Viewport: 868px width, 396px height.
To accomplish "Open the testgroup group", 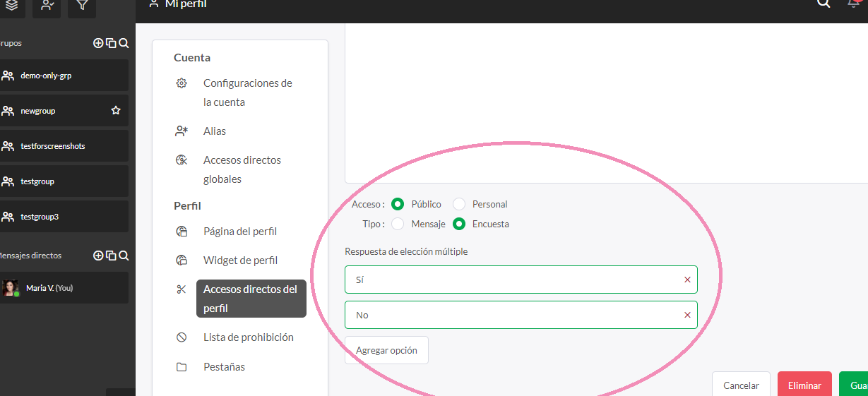I will point(64,181).
